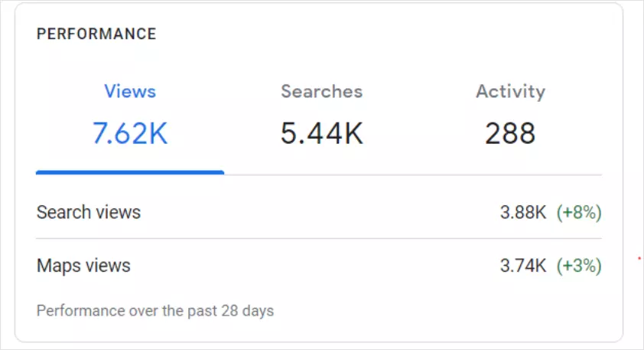
Task: Click the +3% change indicator
Action: [x=579, y=266]
